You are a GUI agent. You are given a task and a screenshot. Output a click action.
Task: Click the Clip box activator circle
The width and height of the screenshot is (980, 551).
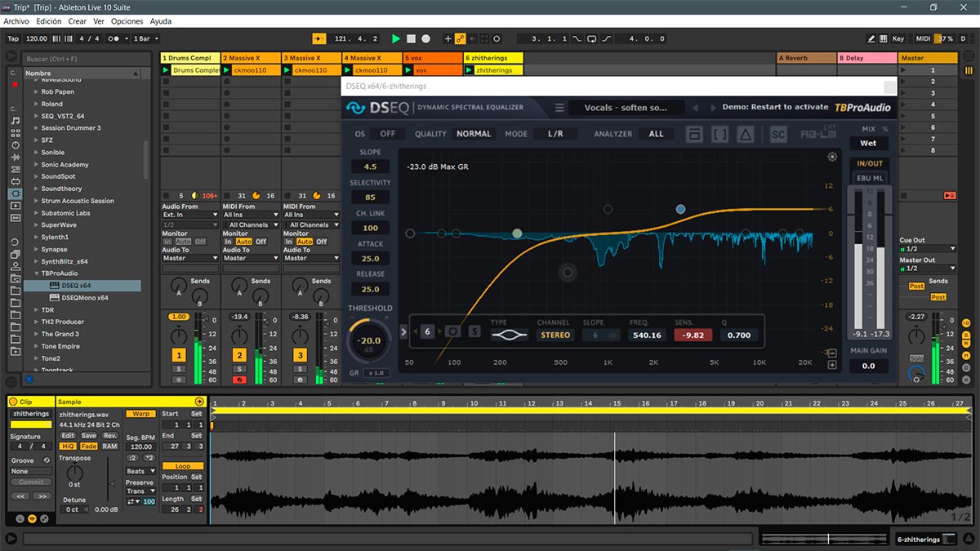13,402
